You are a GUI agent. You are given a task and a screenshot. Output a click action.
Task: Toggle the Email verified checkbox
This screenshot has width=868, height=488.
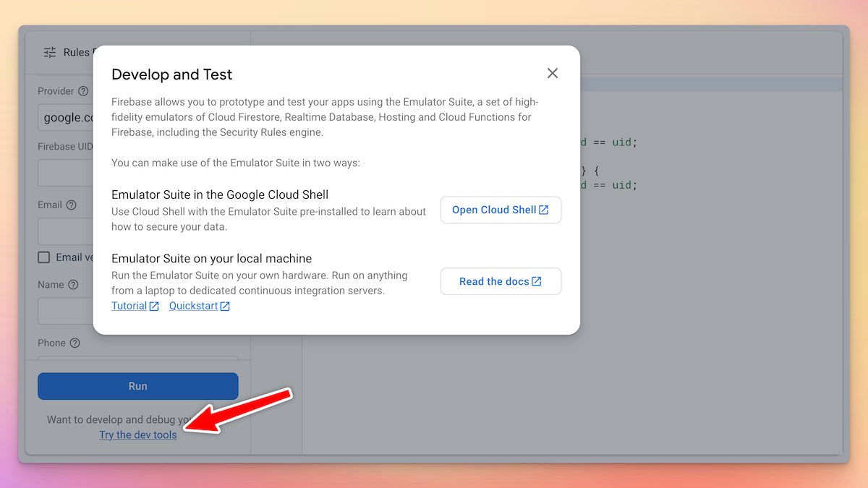coord(44,257)
